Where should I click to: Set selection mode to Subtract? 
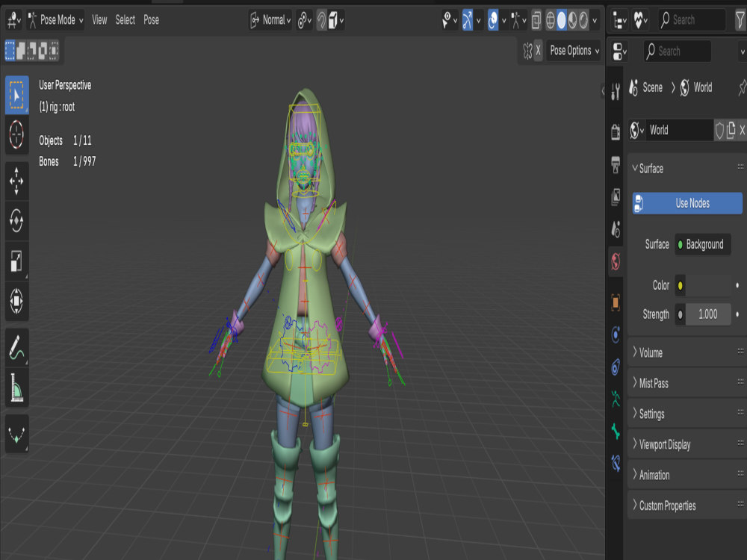[32, 51]
